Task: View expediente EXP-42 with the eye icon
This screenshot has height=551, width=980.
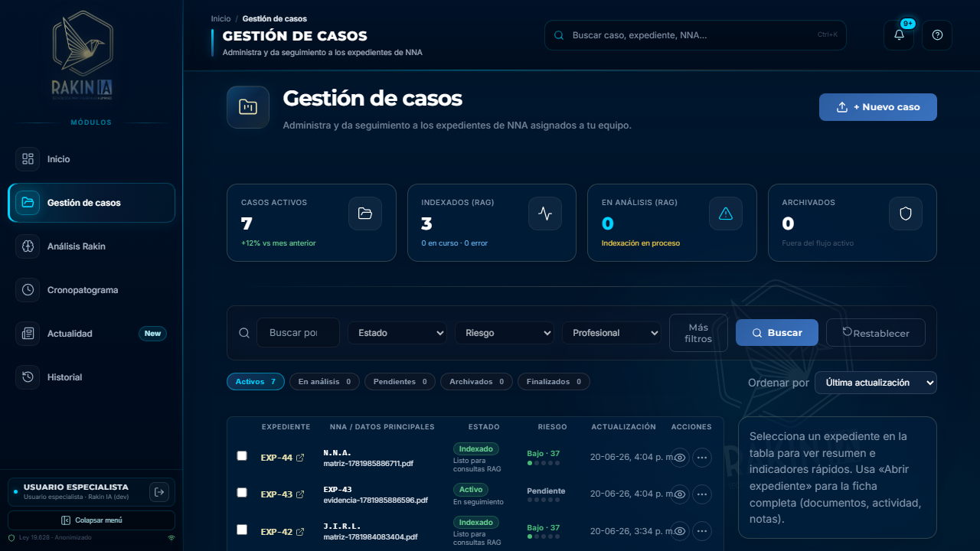Action: click(679, 531)
